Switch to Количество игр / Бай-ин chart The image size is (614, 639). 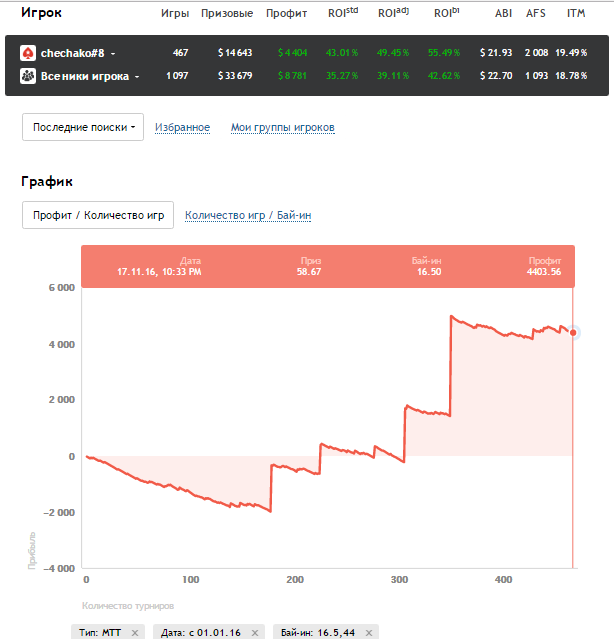[x=249, y=215]
